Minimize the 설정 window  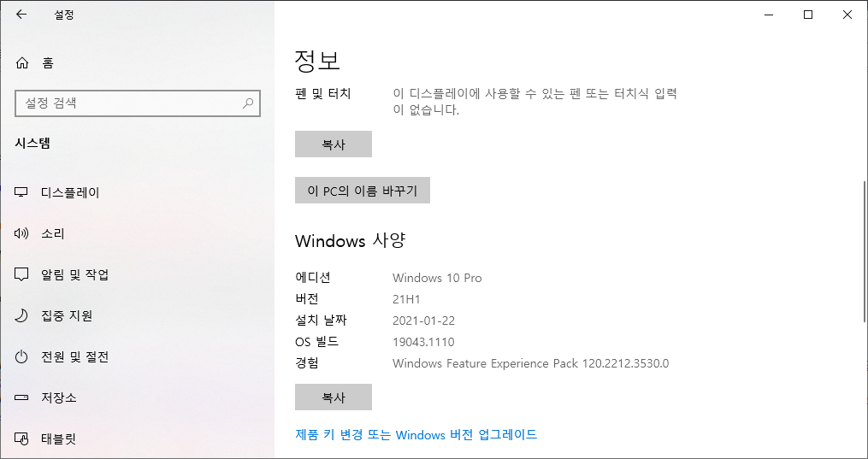tap(769, 15)
